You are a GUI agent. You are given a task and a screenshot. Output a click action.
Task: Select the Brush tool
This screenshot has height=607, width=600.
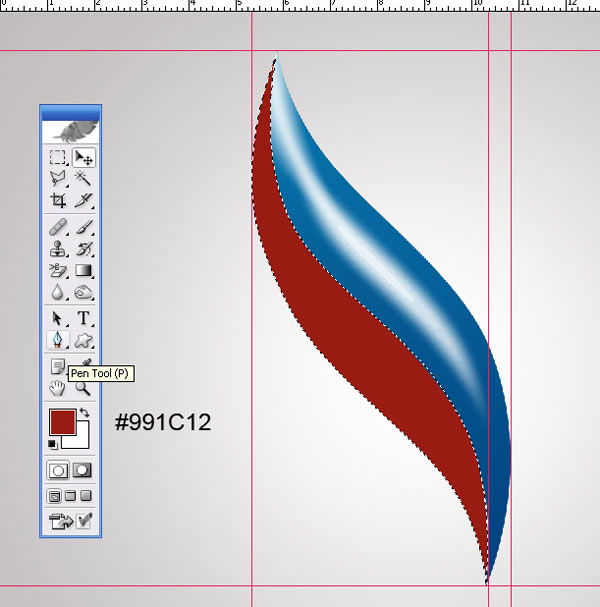83,227
